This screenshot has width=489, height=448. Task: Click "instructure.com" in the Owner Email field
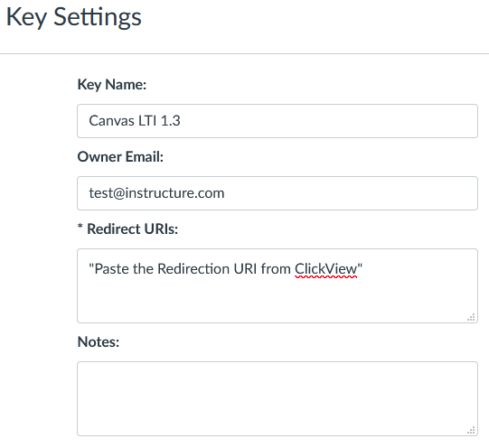point(174,193)
